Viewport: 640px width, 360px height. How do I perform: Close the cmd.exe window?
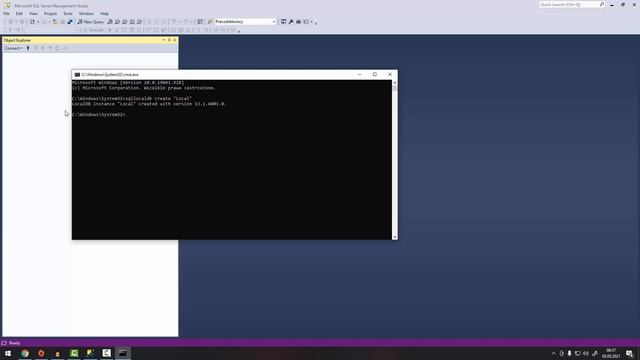(x=390, y=75)
